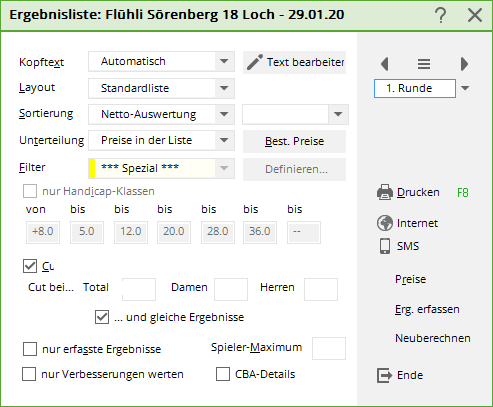The image size is (493, 407).
Task: Open the help question mark
Action: click(x=441, y=15)
